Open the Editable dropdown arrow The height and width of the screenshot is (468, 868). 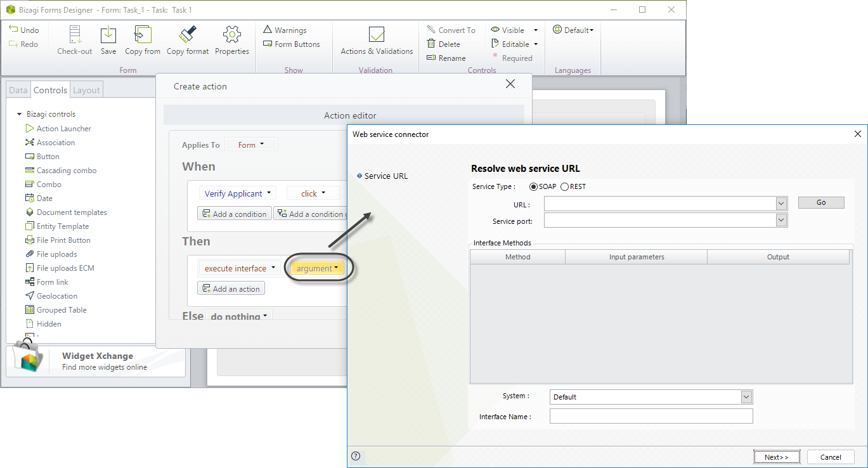coord(536,44)
